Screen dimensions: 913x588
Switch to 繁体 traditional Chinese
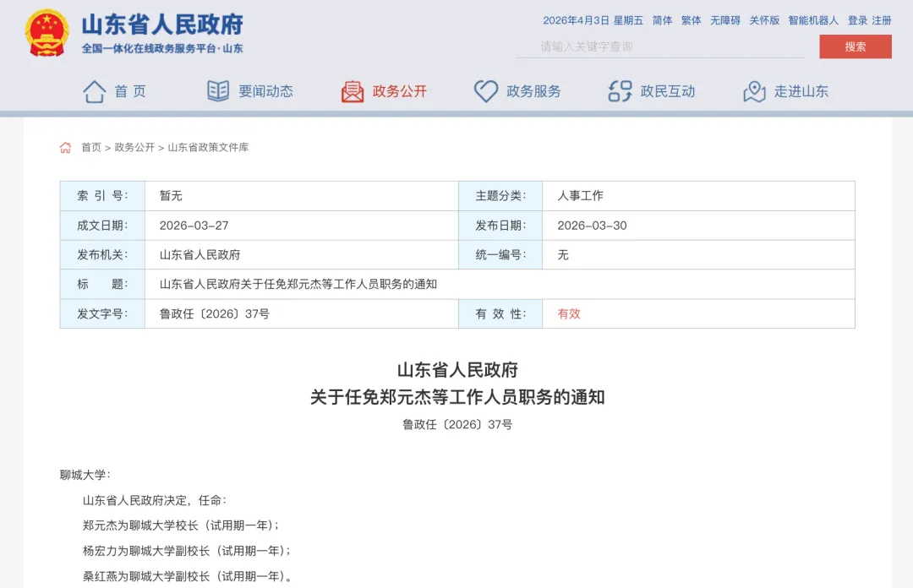click(x=691, y=20)
